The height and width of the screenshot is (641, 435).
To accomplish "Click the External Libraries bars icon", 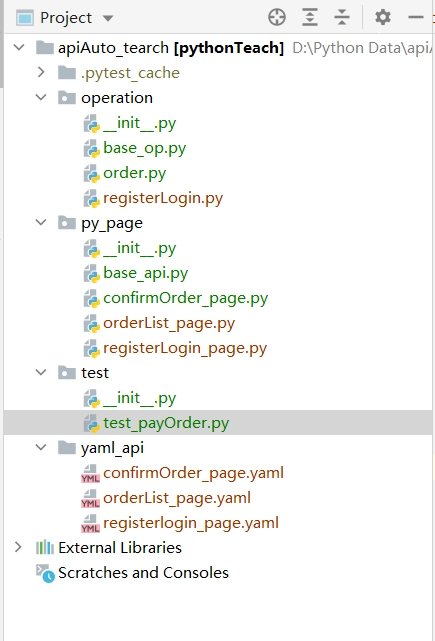I will point(45,547).
